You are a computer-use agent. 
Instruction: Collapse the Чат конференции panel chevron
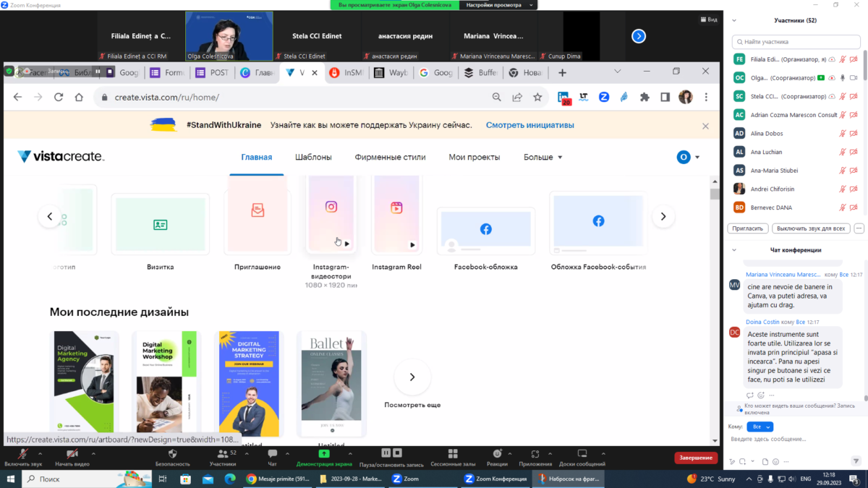pyautogui.click(x=735, y=250)
